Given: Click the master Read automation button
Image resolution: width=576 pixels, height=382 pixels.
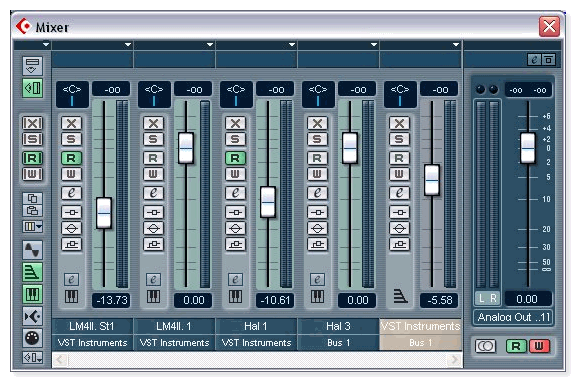Looking at the screenshot, I should [x=516, y=346].
